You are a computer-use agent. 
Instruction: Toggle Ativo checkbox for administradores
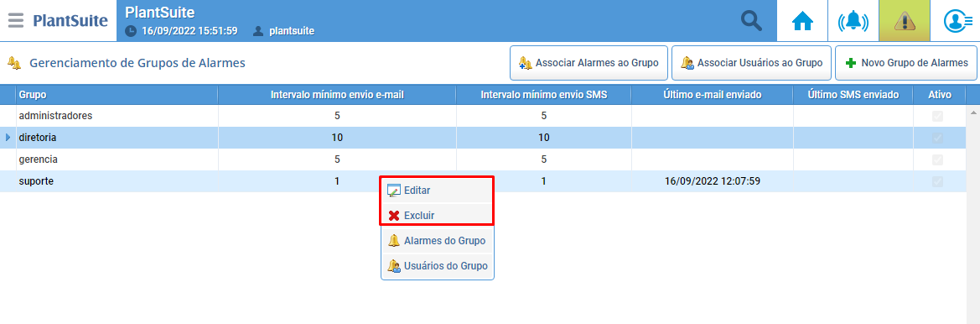point(937,117)
